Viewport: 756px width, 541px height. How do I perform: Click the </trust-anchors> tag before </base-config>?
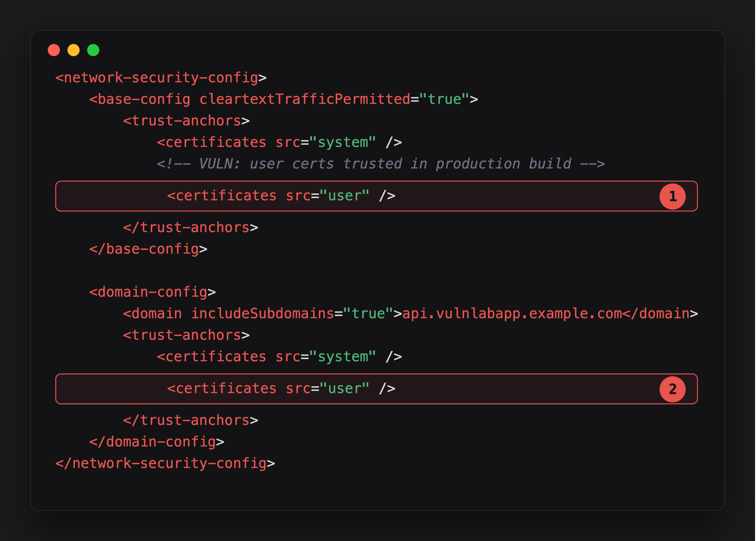click(191, 228)
